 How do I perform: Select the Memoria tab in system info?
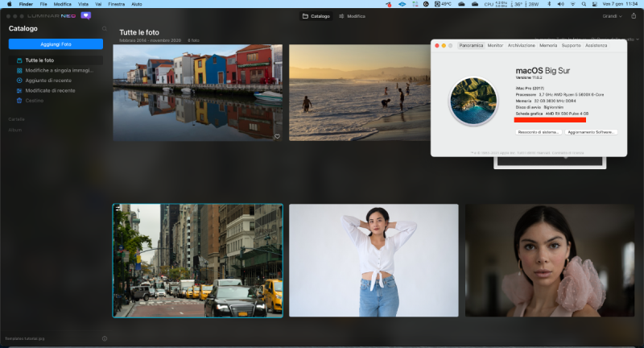(x=547, y=45)
